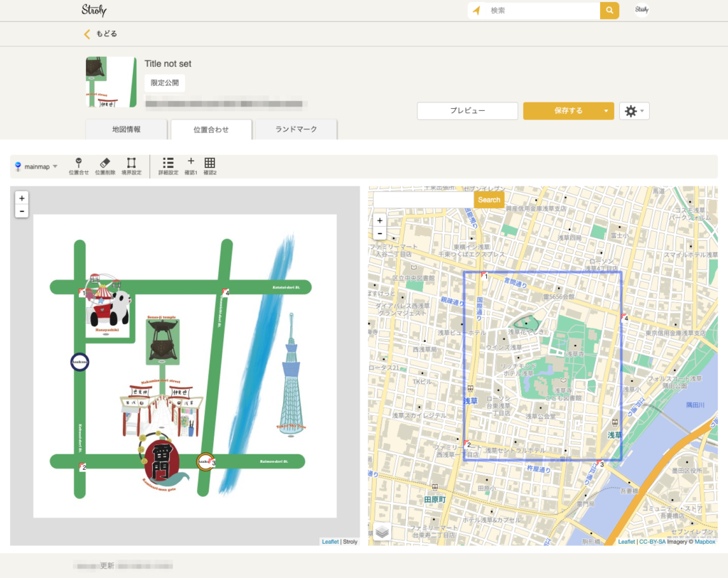
Task: Open 詳細設定 list settings
Action: 168,166
